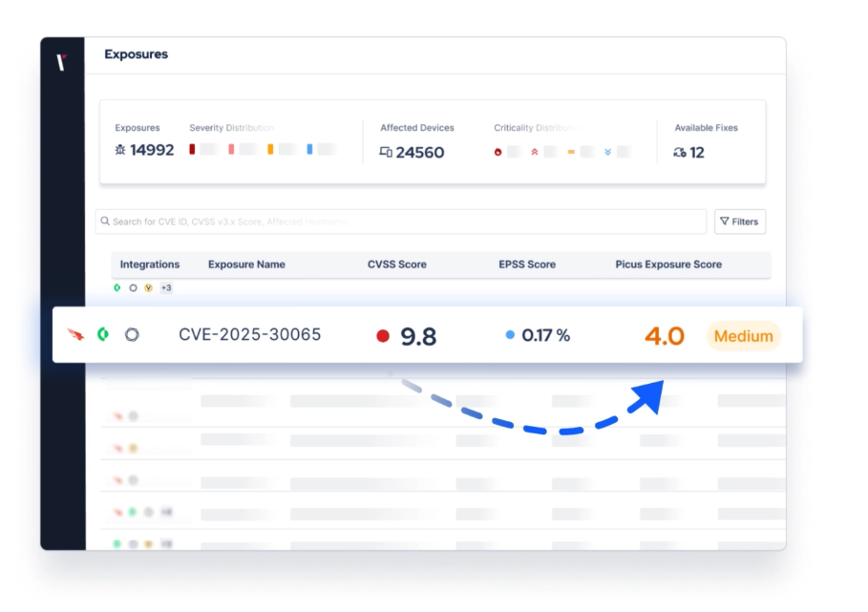The width and height of the screenshot is (868, 612).
Task: Open the CVE-2025-30065 exposure name
Action: [x=249, y=335]
